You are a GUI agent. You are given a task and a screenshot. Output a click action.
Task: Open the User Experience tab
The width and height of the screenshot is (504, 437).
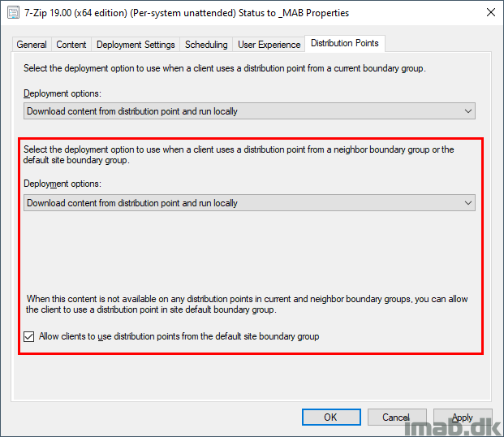[x=269, y=45]
